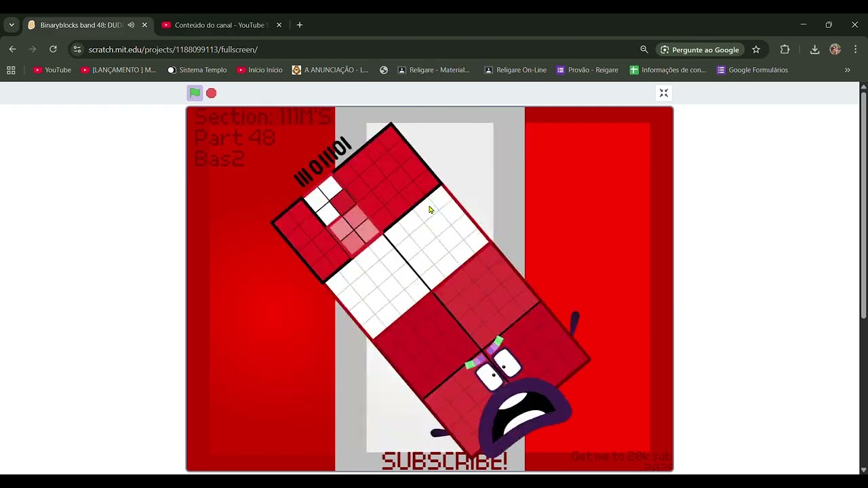Exit fullscreen mode in Scratch player
This screenshot has height=488, width=868.
(664, 93)
